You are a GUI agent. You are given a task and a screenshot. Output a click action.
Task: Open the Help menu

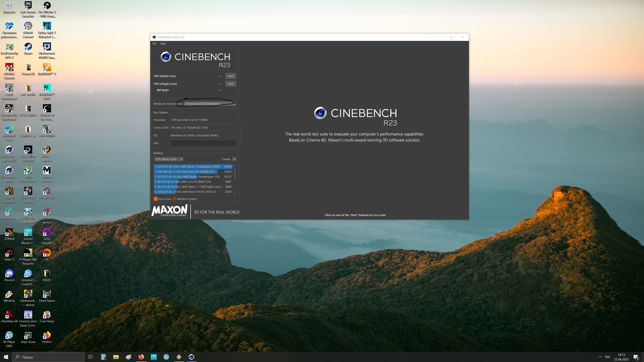(163, 43)
